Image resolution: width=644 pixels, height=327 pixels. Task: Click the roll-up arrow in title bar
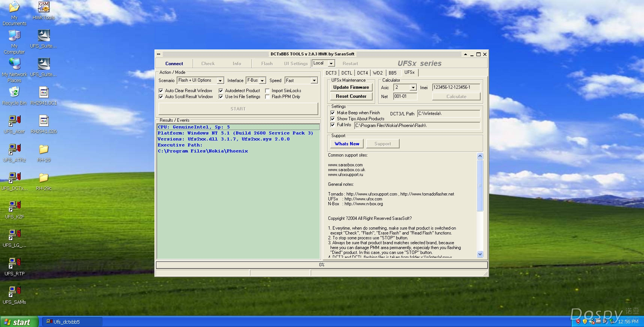point(466,54)
